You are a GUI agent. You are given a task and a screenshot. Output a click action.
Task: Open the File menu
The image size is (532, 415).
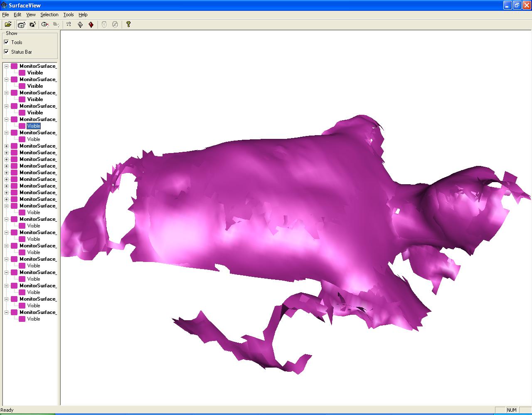(5, 15)
